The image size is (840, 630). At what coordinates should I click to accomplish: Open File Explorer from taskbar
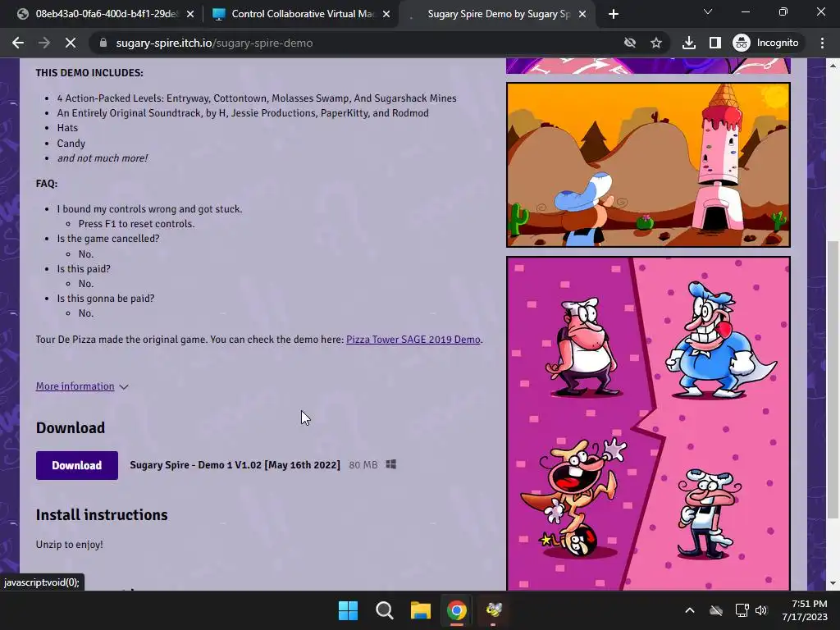pos(421,610)
